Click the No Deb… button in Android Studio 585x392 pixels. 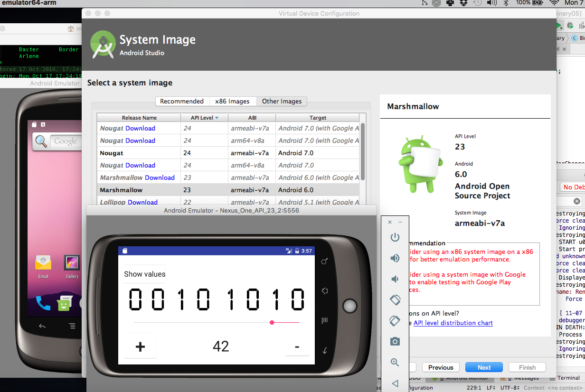(573, 187)
